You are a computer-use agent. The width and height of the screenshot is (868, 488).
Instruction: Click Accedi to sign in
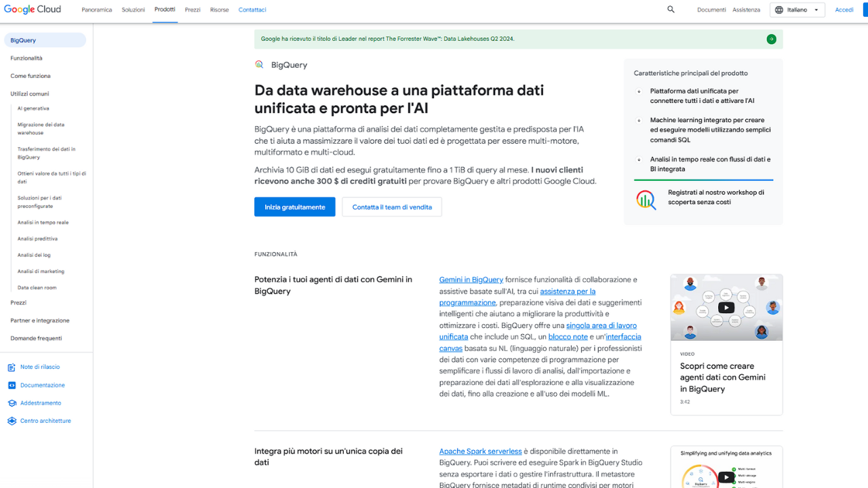pyautogui.click(x=844, y=10)
